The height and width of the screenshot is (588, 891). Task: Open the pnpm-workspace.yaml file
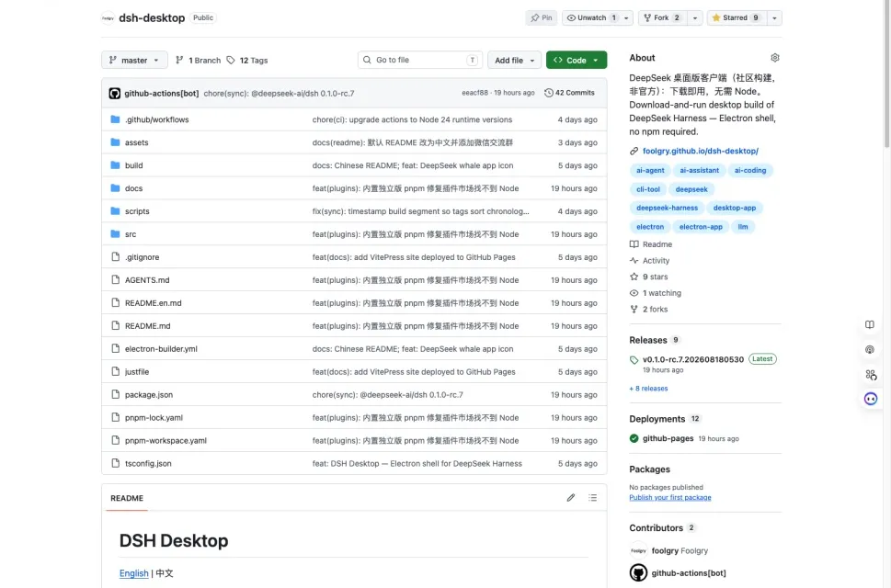166,440
